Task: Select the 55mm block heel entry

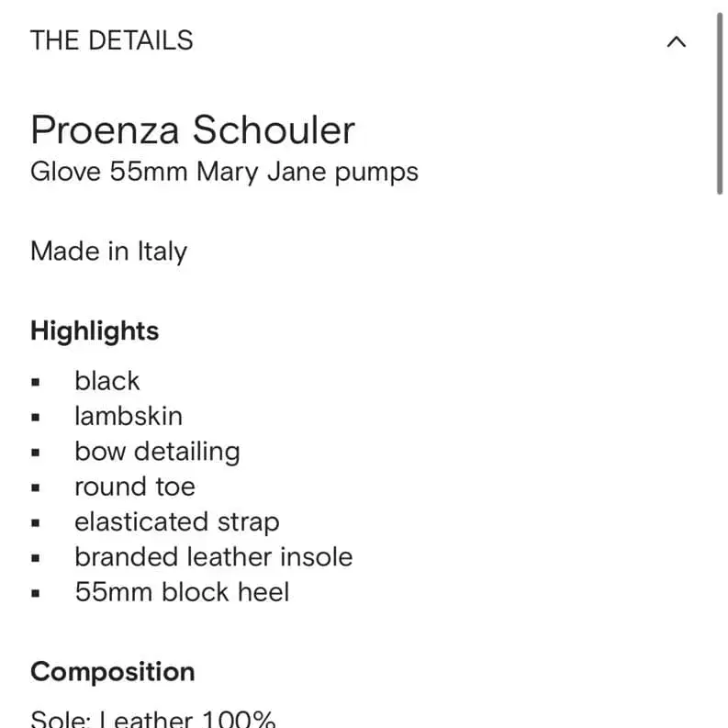Action: point(182,592)
